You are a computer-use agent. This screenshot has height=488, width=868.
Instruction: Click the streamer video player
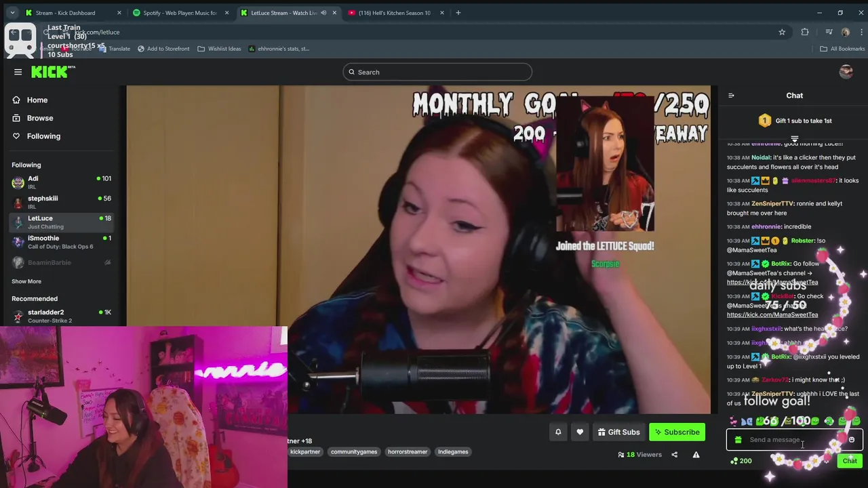pos(418,249)
